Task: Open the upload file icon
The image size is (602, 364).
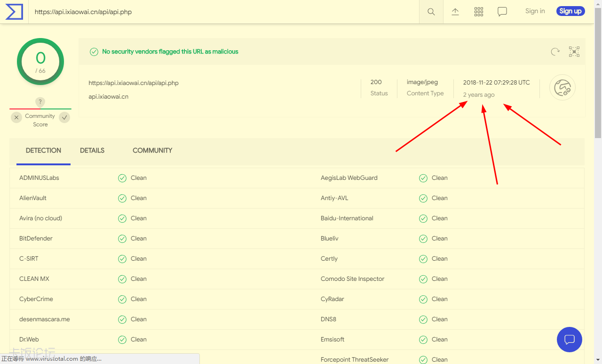Action: click(x=455, y=12)
